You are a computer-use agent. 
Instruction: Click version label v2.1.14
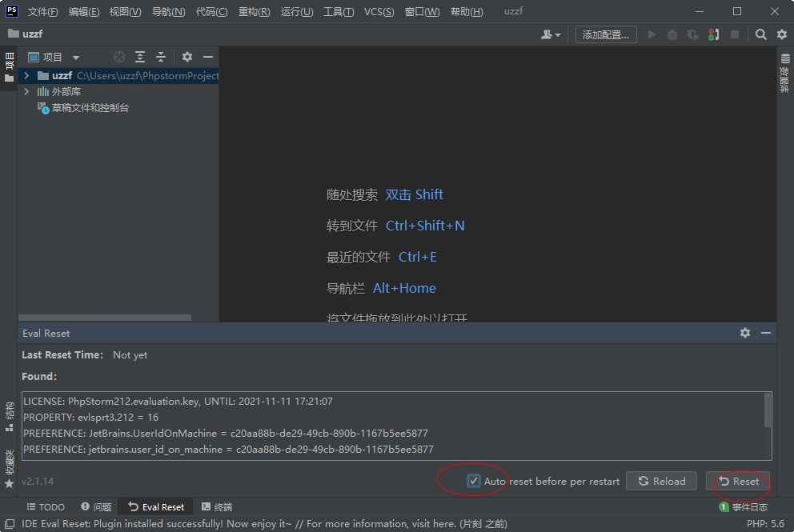[38, 481]
